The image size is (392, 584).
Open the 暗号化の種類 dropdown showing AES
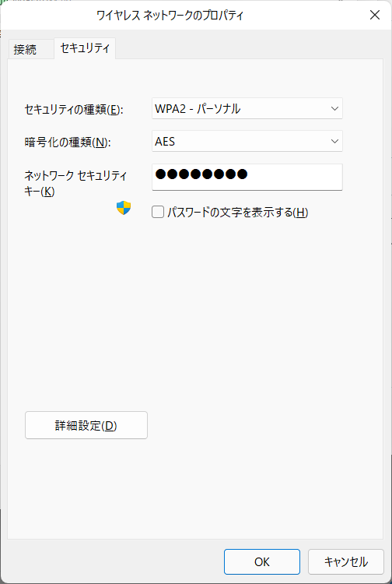click(247, 141)
